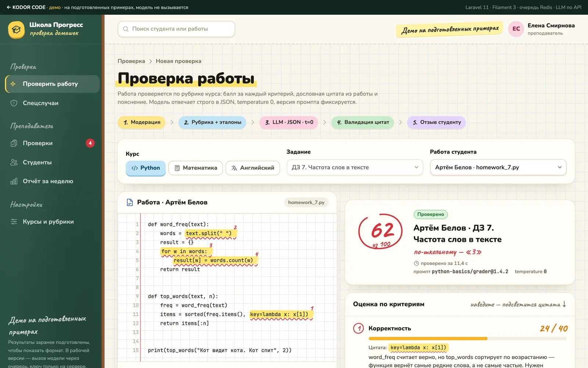The image size is (588, 368).
Task: Click the sparkle icon beside Проверить работу
Action: tap(13, 84)
